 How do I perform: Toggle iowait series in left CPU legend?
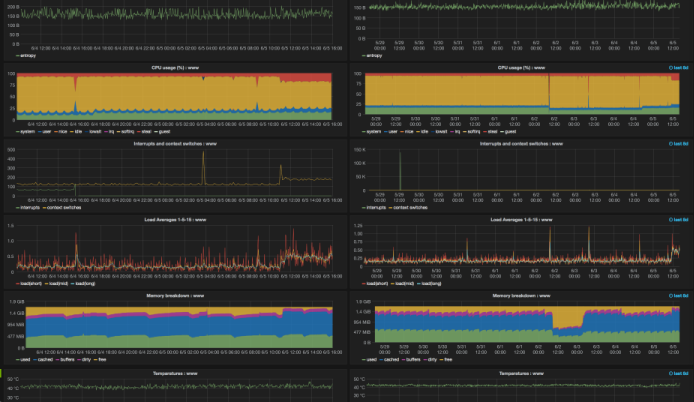93,131
